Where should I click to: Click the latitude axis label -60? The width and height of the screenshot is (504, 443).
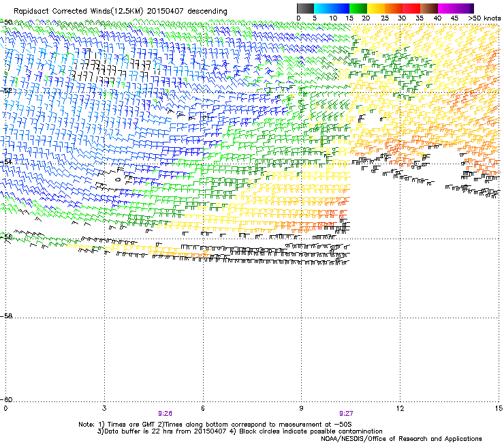pyautogui.click(x=6, y=399)
